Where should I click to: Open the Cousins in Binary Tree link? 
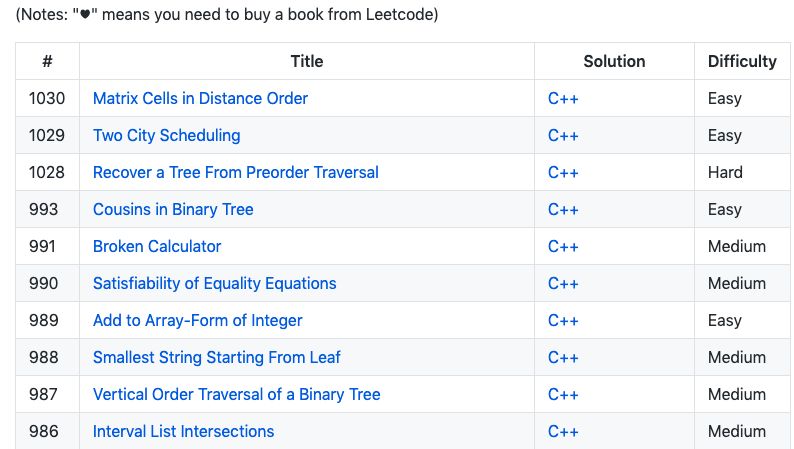coord(173,209)
